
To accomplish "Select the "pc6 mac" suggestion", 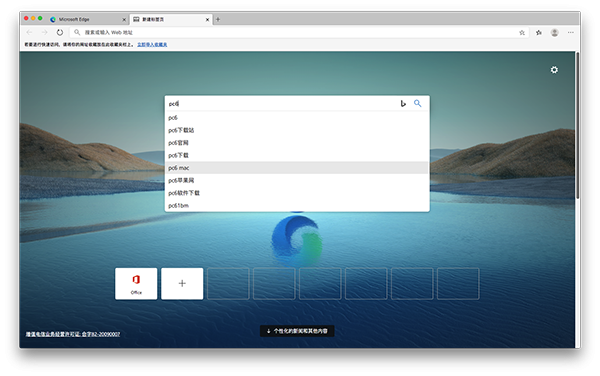I will point(297,168).
